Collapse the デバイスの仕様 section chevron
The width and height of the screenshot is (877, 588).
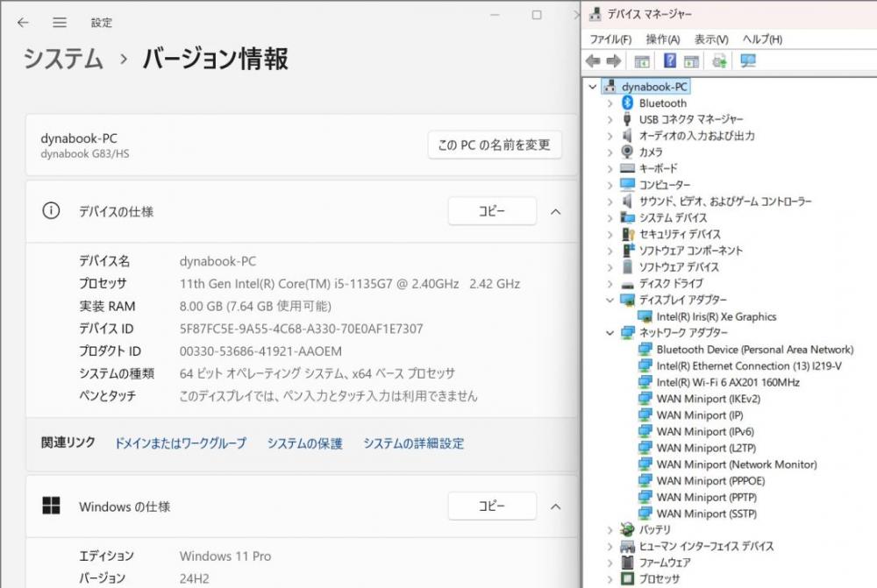(x=555, y=211)
